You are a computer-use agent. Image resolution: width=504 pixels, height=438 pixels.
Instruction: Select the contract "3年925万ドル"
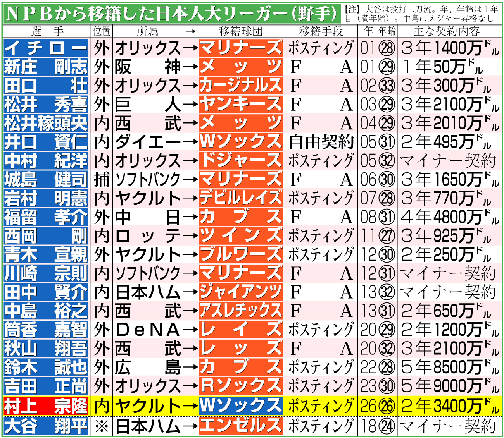coord(446,235)
